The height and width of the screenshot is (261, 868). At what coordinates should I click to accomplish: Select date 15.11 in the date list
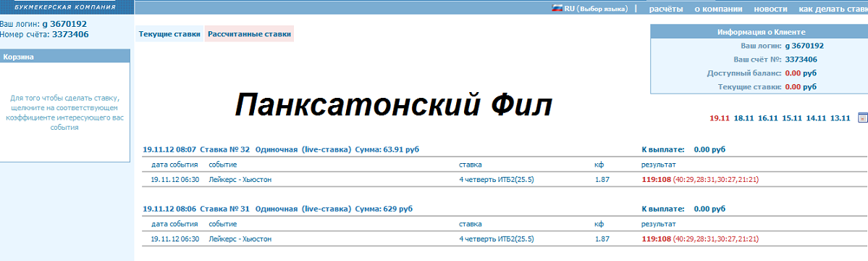[792, 118]
